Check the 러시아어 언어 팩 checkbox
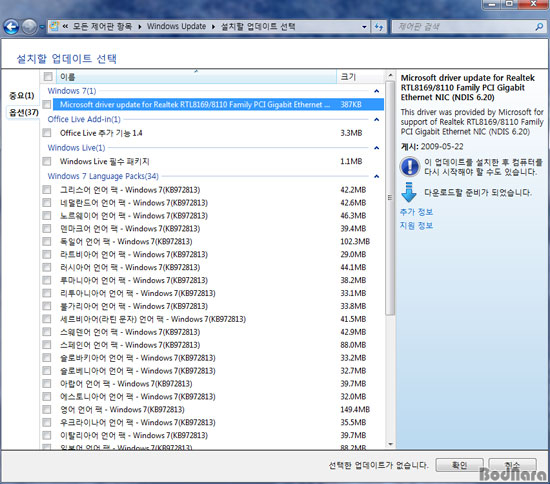The image size is (550, 484). pos(47,267)
